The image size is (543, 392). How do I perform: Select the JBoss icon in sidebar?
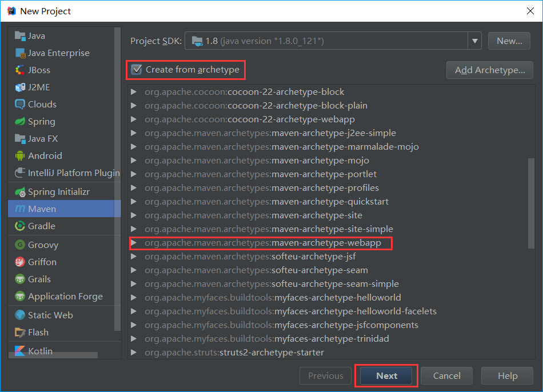click(x=20, y=70)
